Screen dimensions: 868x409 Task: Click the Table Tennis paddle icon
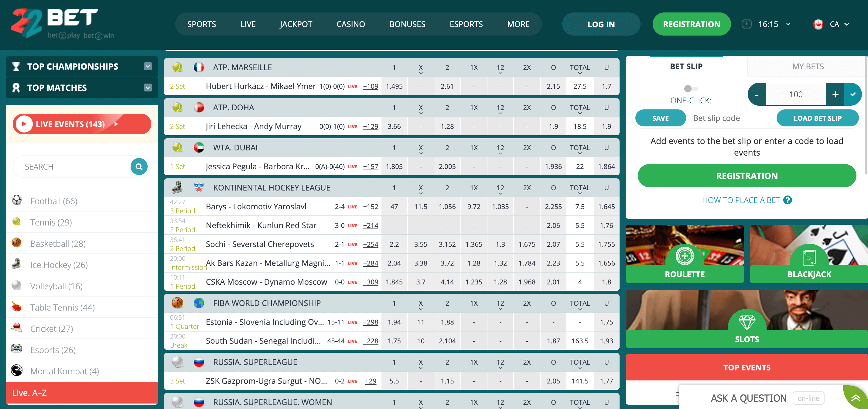[x=16, y=307]
